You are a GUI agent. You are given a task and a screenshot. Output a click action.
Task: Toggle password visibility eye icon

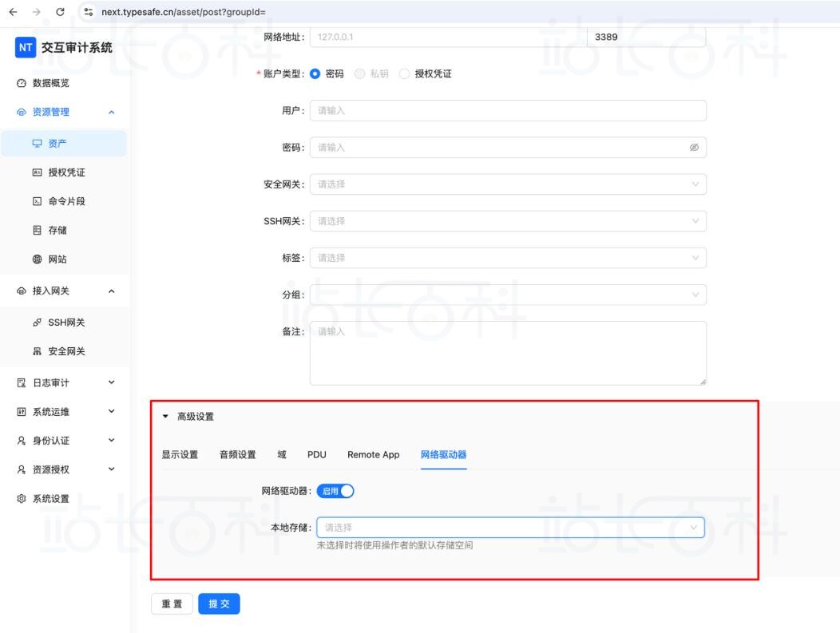tap(694, 148)
